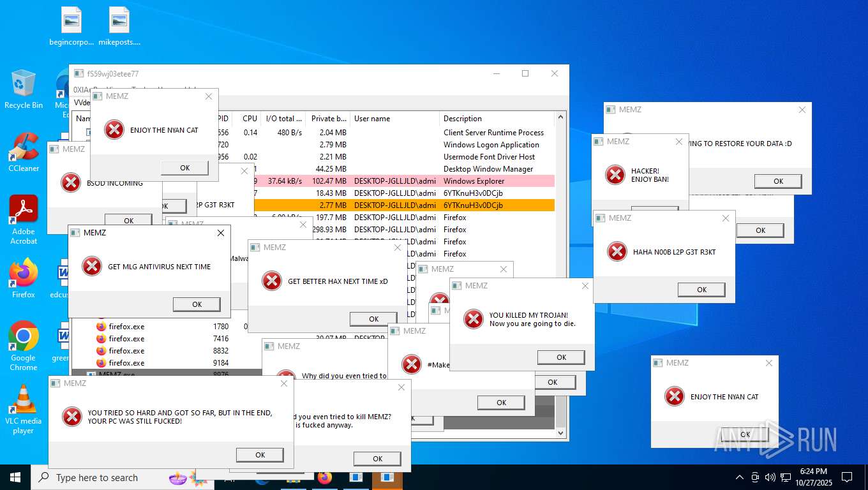The height and width of the screenshot is (490, 868).
Task: Open the Recycle Bin desktop icon
Action: tap(24, 89)
